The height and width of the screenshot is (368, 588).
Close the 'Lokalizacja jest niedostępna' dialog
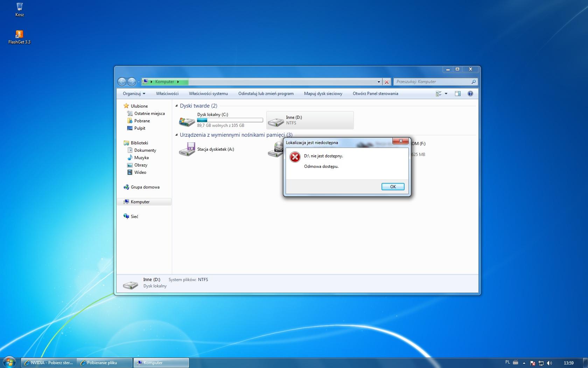click(400, 141)
